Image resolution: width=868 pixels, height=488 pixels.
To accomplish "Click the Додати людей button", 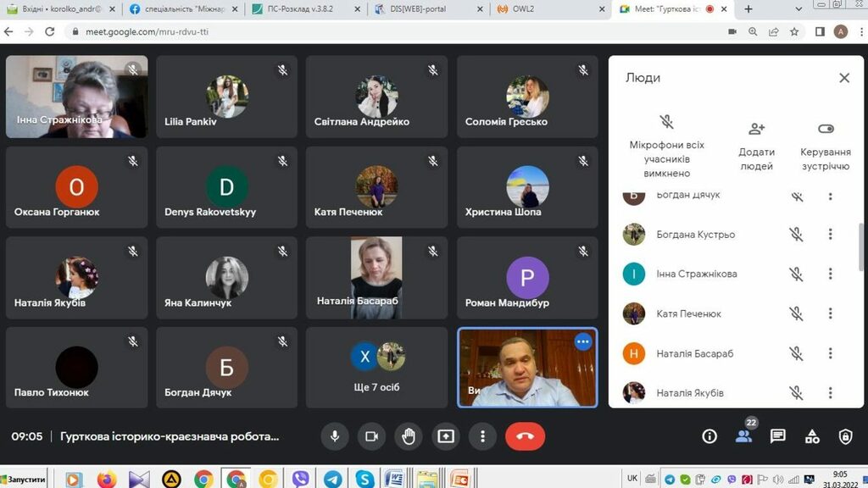I will pyautogui.click(x=756, y=144).
